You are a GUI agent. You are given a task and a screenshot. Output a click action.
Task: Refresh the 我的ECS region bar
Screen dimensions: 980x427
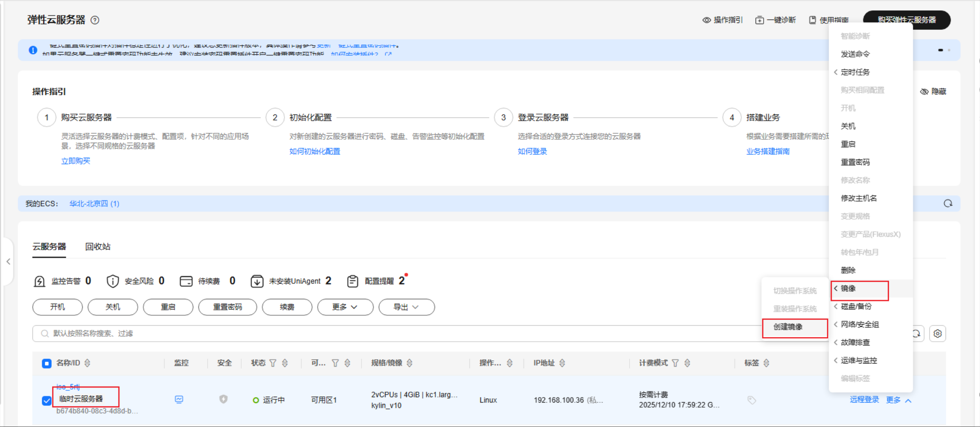[948, 204]
